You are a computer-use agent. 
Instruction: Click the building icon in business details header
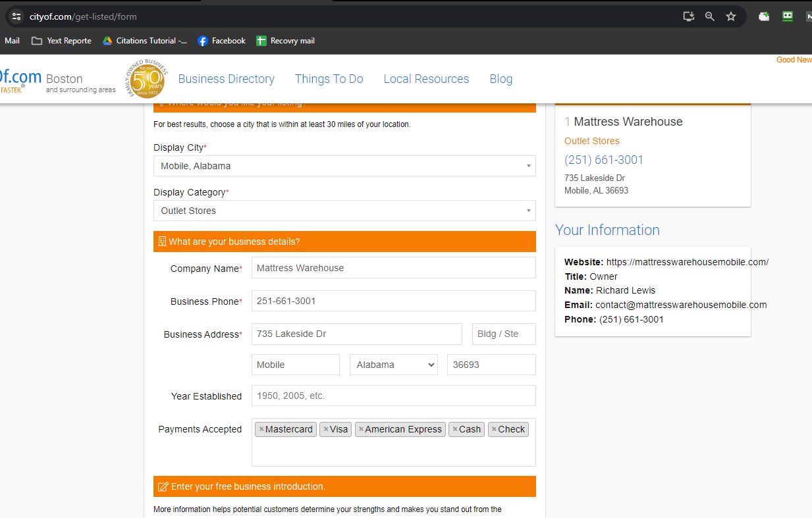[162, 242]
